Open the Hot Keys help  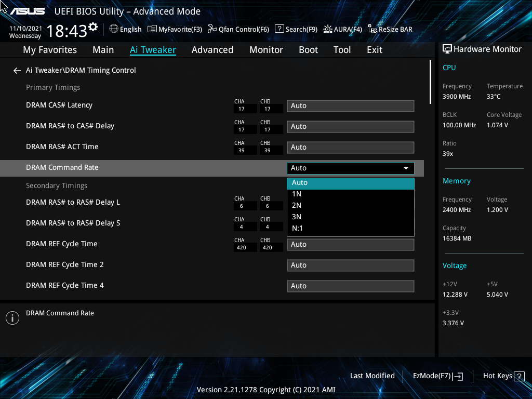click(x=503, y=376)
